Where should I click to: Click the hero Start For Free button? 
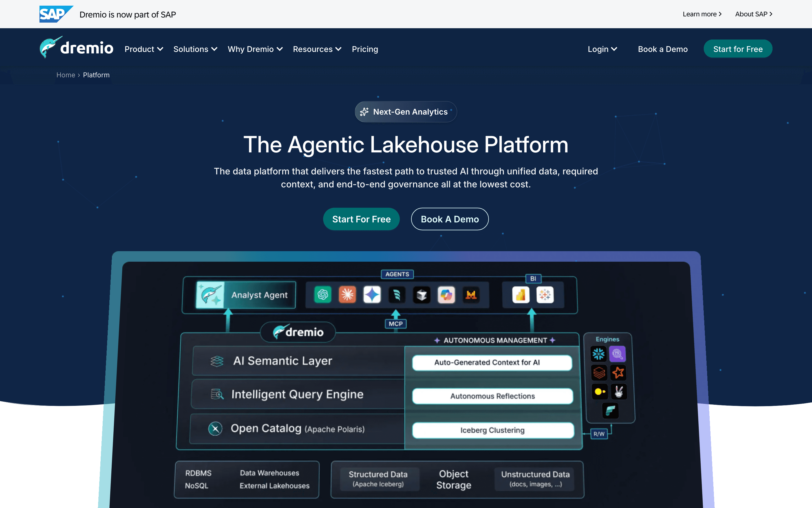(x=361, y=219)
